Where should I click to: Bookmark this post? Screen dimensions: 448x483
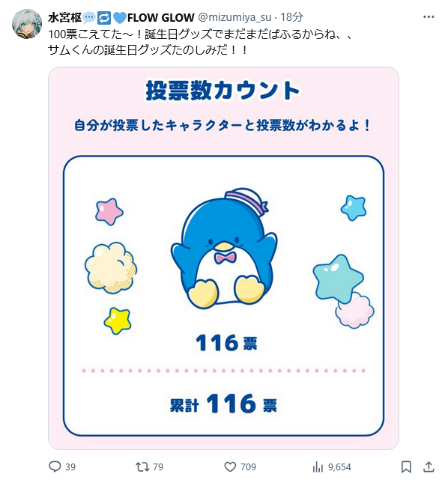click(406, 467)
